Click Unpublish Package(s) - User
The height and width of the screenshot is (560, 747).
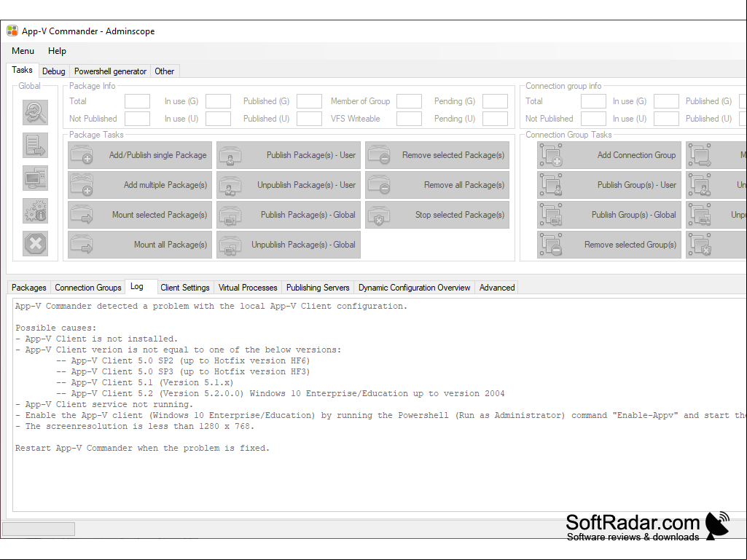pyautogui.click(x=288, y=185)
